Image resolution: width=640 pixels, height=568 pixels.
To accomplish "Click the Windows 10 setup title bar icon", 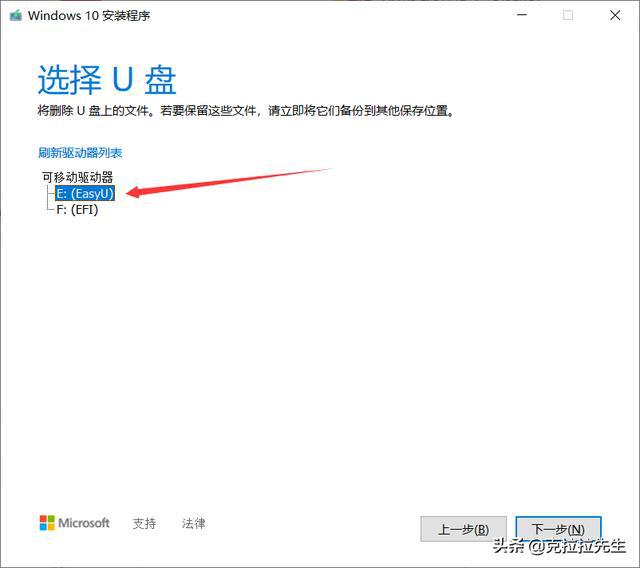I will (x=16, y=16).
